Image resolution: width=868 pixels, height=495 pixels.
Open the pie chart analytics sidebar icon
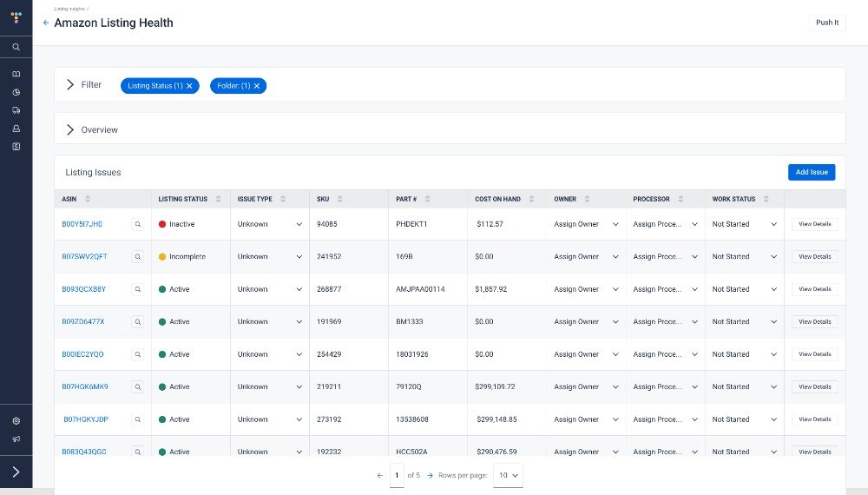pos(16,92)
